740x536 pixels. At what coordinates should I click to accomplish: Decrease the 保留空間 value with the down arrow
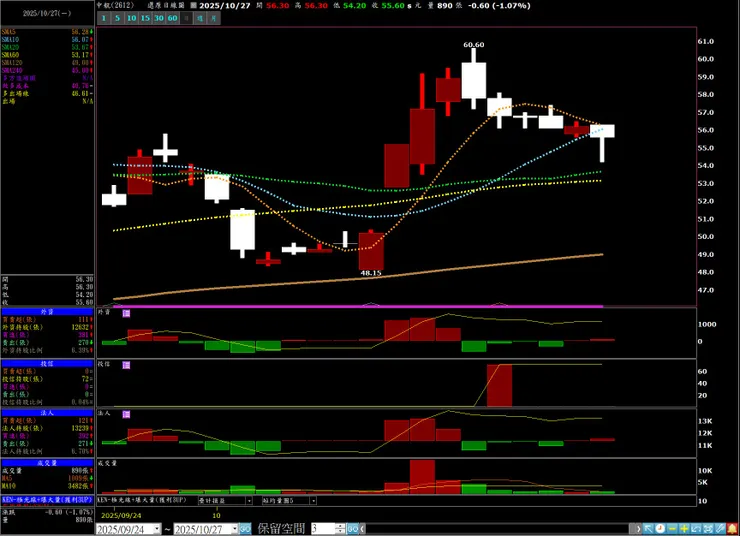(x=341, y=532)
